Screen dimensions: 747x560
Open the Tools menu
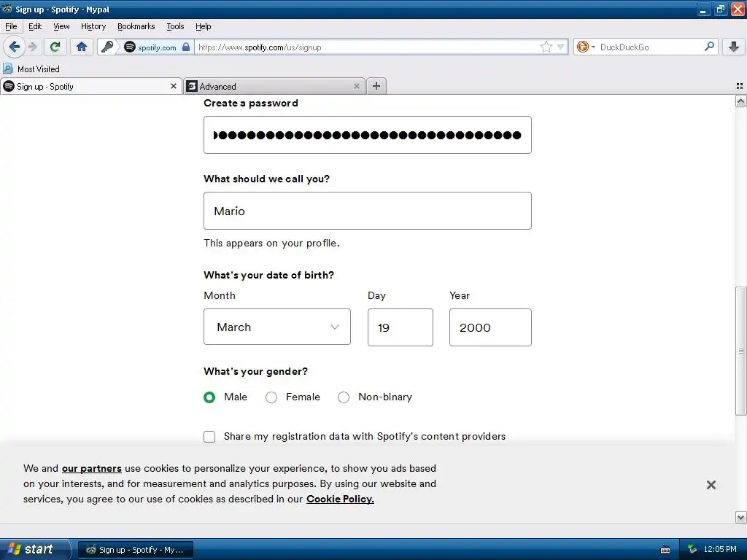(x=175, y=26)
